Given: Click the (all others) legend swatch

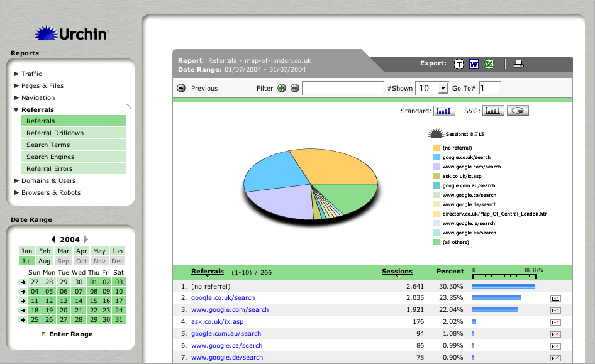Looking at the screenshot, I should [437, 242].
